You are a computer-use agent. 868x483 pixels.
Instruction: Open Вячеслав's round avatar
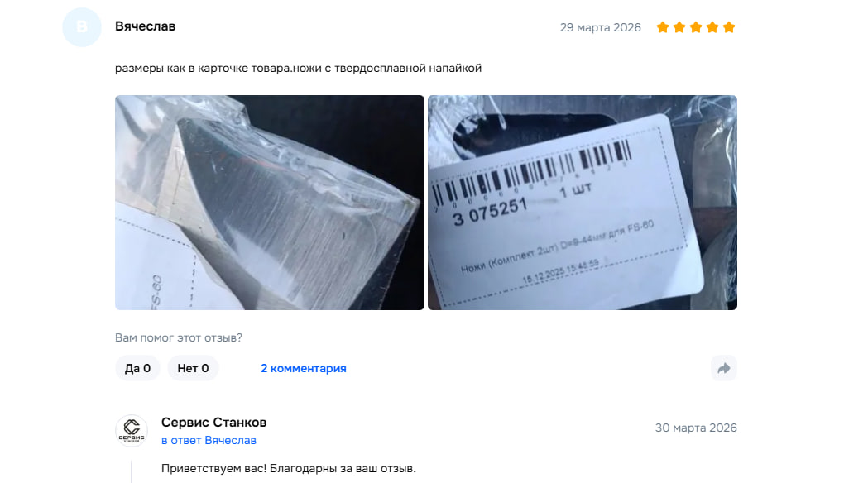pos(82,27)
